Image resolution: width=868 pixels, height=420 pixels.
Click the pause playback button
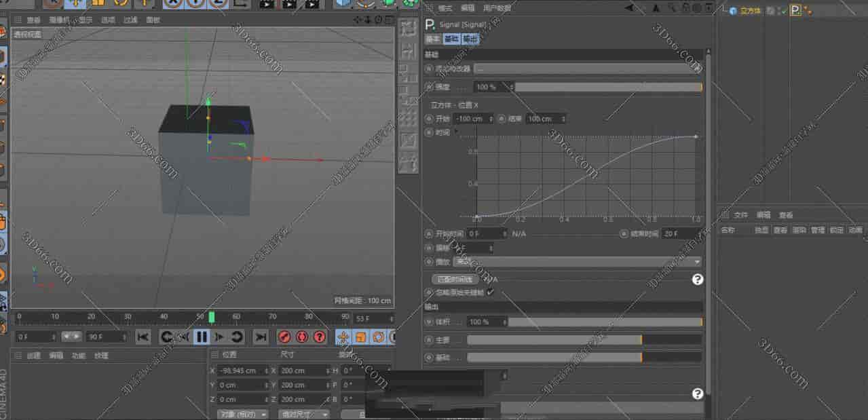point(201,337)
